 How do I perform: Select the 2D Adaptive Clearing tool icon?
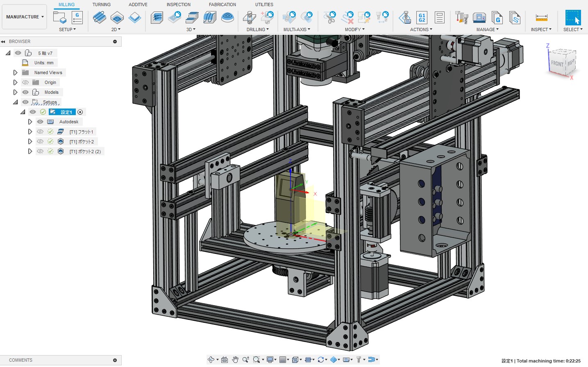pos(100,18)
